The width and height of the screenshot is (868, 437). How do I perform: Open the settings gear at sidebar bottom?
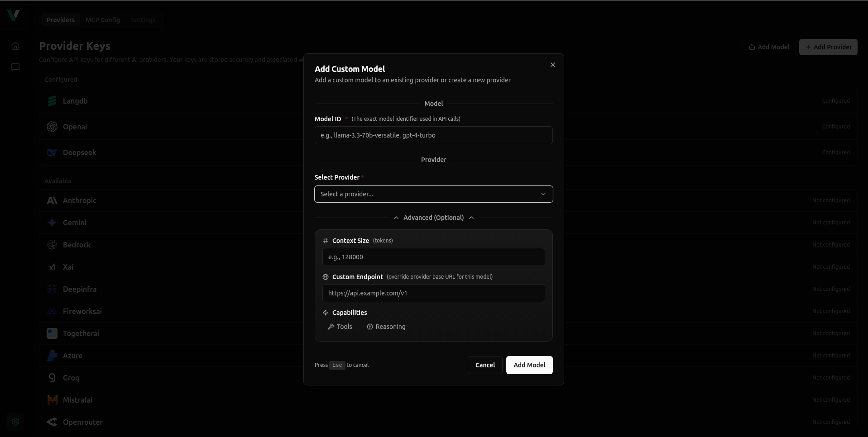16,422
